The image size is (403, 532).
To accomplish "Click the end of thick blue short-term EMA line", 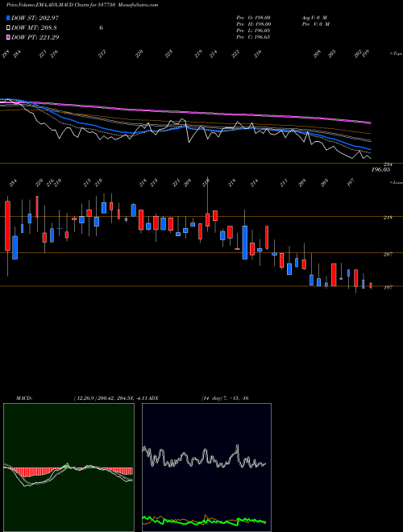I will [369, 149].
